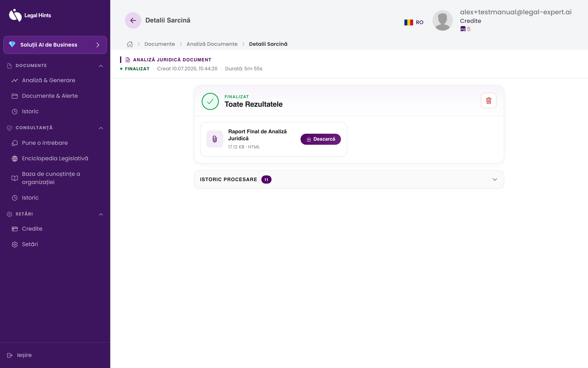588x368 pixels.
Task: Click the Enciclopedia Legislativă globe icon
Action: coord(15,158)
